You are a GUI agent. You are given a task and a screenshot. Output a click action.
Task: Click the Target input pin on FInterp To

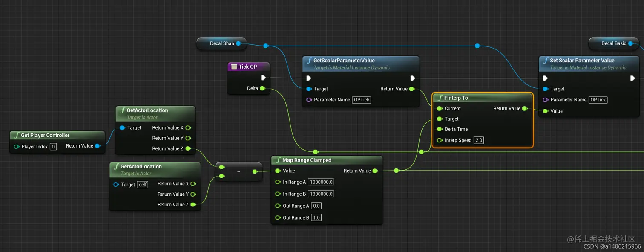(x=439, y=119)
